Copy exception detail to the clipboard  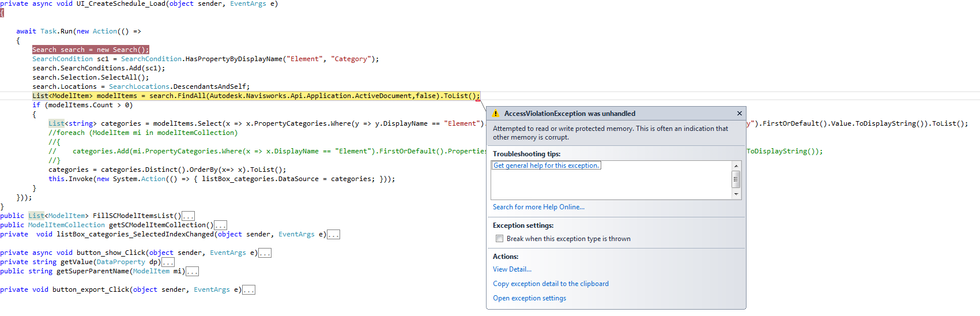[551, 284]
